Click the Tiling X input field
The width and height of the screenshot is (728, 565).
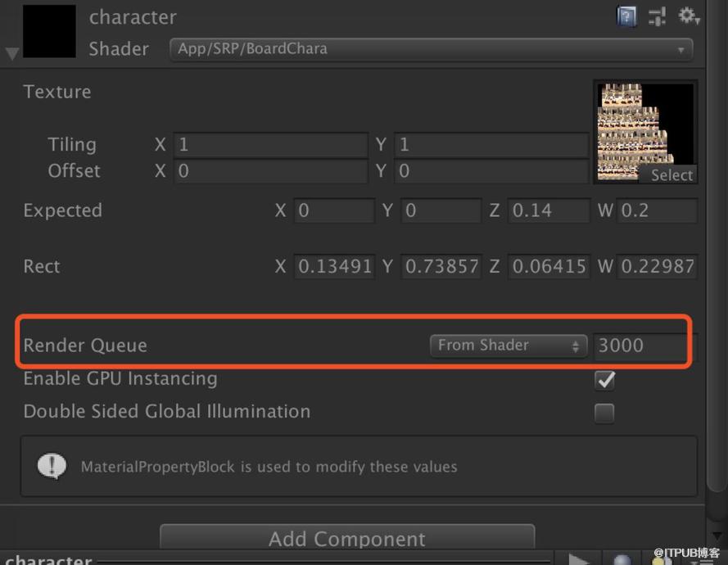point(271,145)
